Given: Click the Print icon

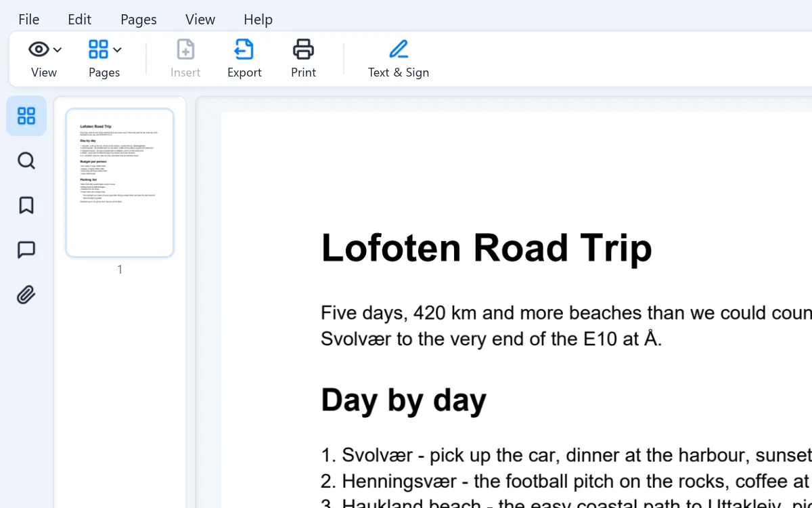Looking at the screenshot, I should point(303,49).
